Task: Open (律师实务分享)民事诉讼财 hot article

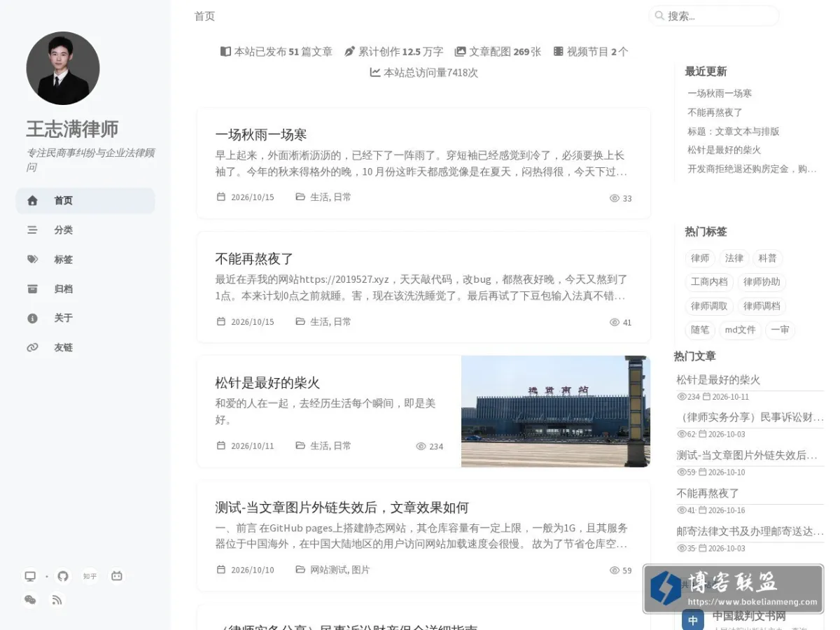Action: pos(750,417)
